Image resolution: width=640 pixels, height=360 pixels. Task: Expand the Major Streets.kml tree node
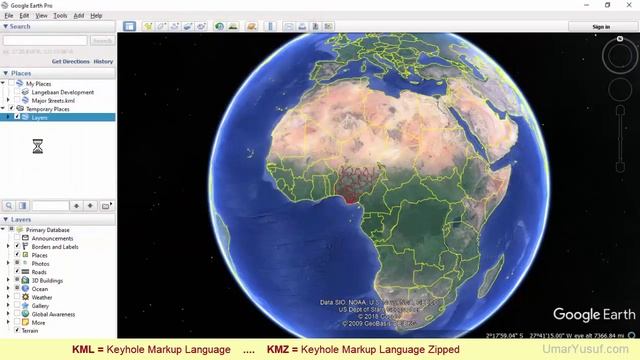point(8,100)
